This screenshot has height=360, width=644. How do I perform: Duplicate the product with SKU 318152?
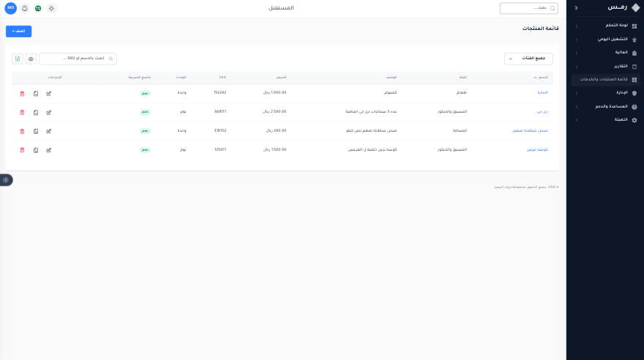pyautogui.click(x=36, y=132)
